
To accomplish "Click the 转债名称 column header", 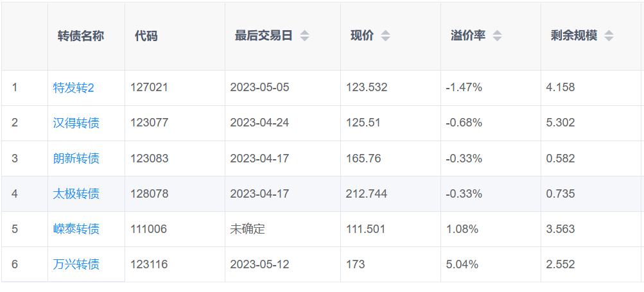I will [80, 36].
